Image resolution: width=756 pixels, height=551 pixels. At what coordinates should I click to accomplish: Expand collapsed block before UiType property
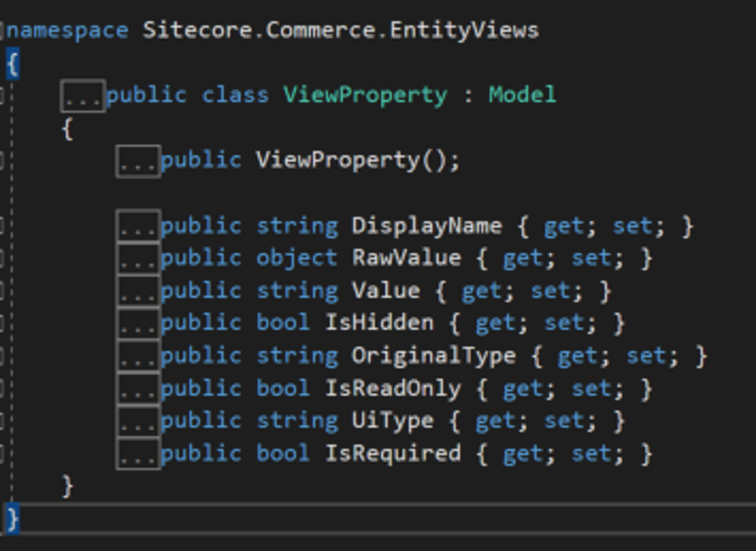click(x=139, y=421)
